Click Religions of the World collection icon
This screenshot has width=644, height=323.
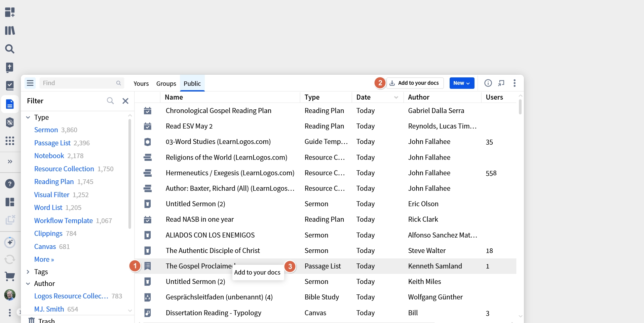coord(148,157)
